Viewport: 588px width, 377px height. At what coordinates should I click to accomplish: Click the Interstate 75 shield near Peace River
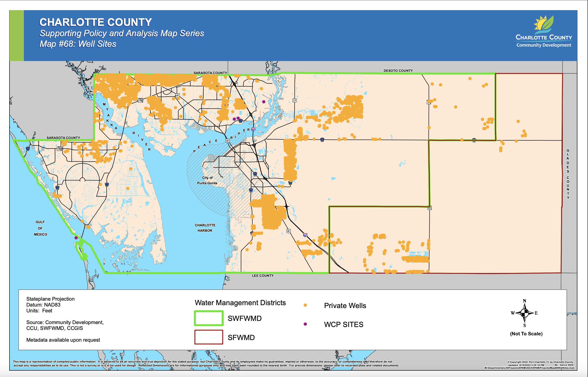253,129
